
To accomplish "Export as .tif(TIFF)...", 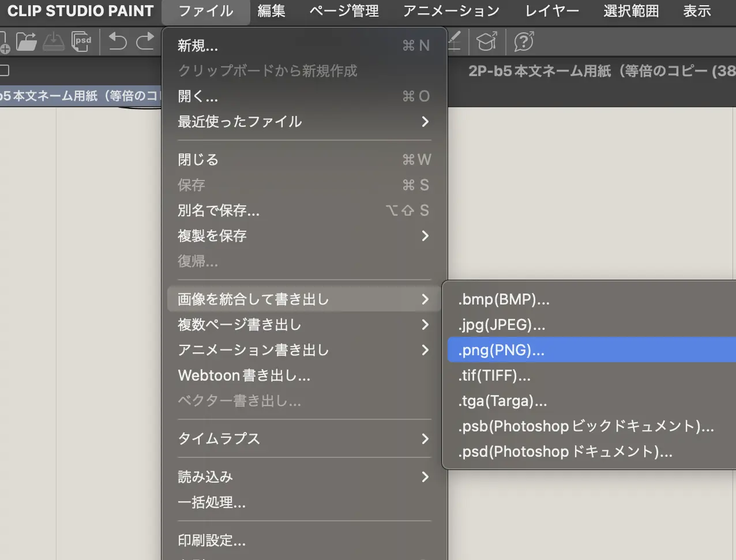I will pyautogui.click(x=591, y=375).
